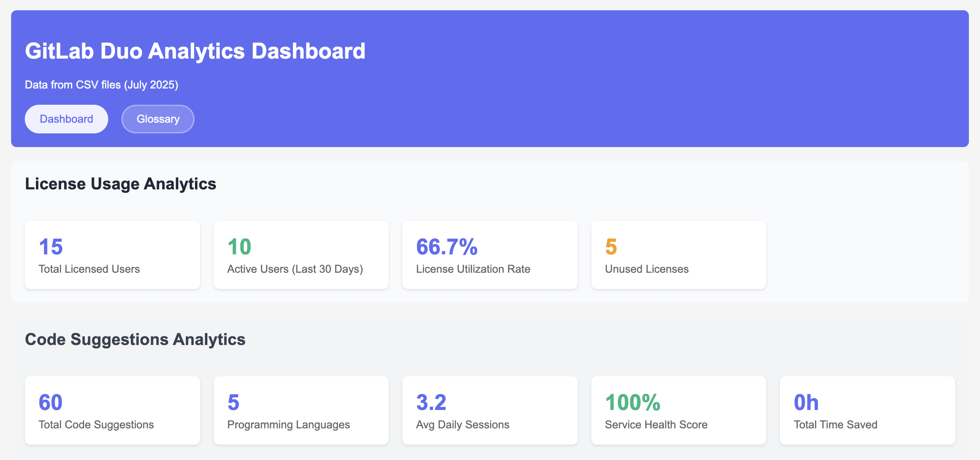Select the Total Licensed Users card
Viewport: 980px width, 460px height.
pyautogui.click(x=112, y=255)
